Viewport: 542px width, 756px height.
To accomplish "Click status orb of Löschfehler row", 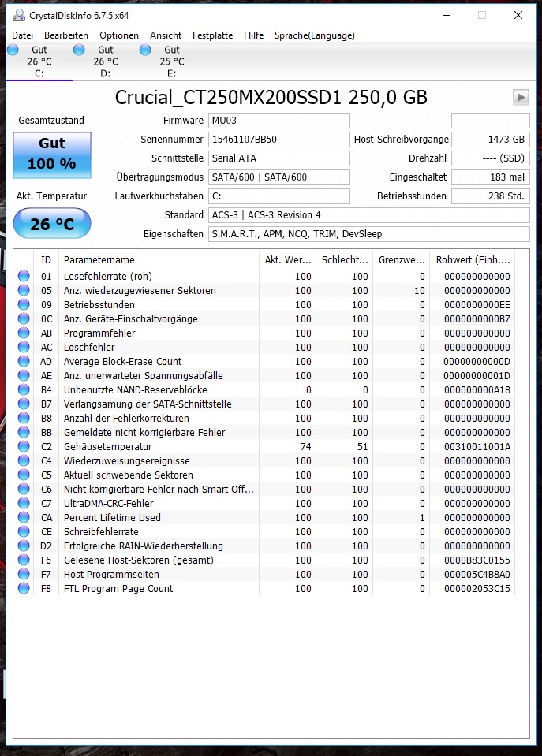I will point(24,347).
